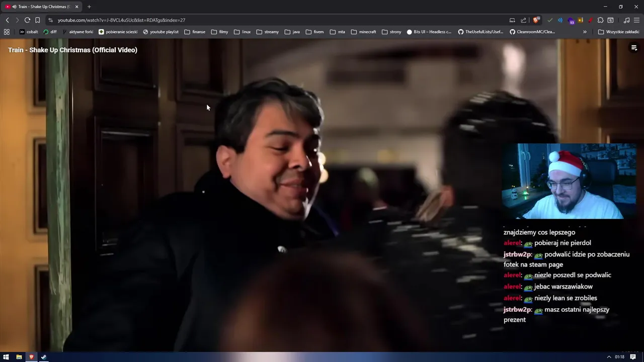Open the Brave apps grid icon in the bookmarks bar
This screenshot has height=362, width=644.
[x=7, y=32]
